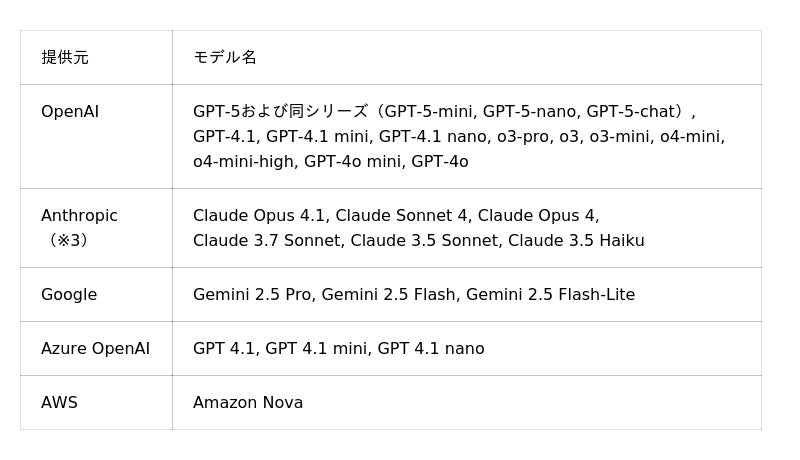Click the GPT-5および同シリーズ text
Image resolution: width=800 pixels, height=460 pixels.
[x=281, y=112]
